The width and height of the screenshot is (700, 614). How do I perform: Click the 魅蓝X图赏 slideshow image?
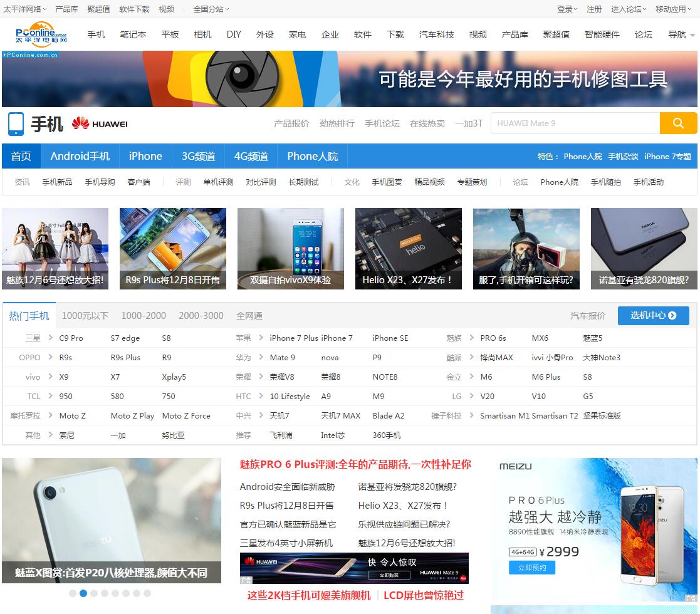tap(111, 520)
